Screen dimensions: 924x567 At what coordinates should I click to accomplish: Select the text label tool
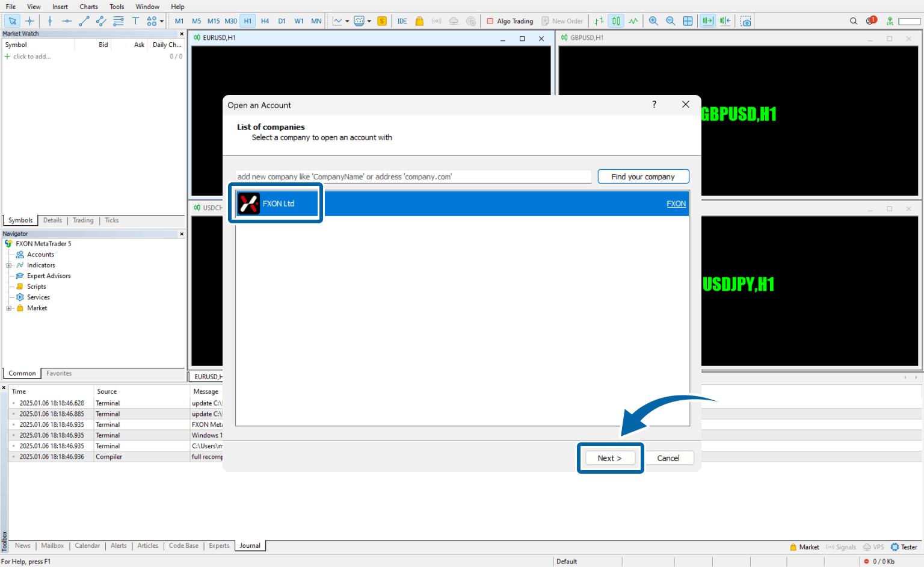tap(135, 21)
